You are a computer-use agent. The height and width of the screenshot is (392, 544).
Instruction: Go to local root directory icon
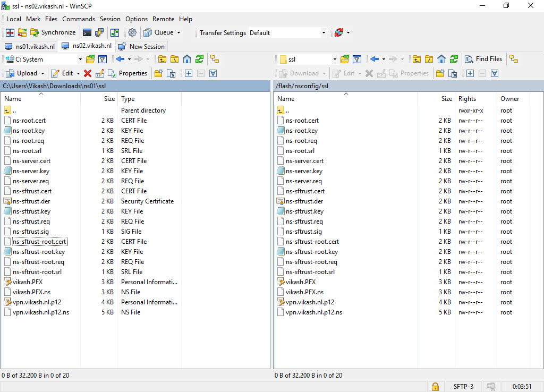coord(174,59)
